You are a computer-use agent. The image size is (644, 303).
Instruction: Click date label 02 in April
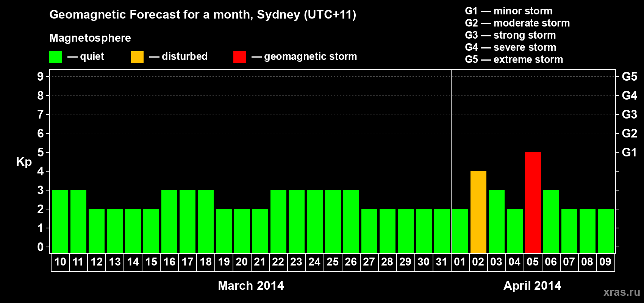coord(478,262)
